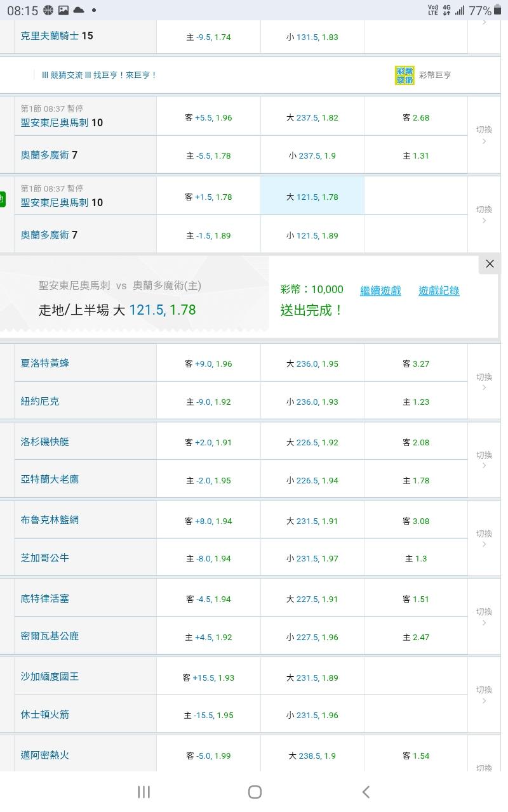Select 小 121.5, 1.89 odds cell
This screenshot has width=508, height=812.
[312, 235]
